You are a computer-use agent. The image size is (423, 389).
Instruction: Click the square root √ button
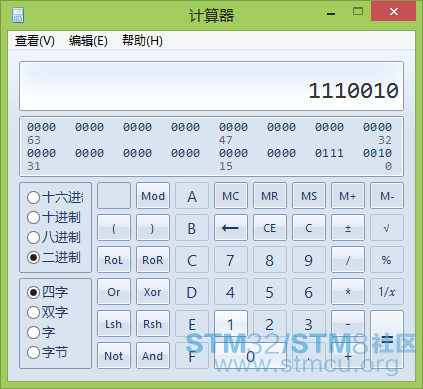tap(387, 228)
